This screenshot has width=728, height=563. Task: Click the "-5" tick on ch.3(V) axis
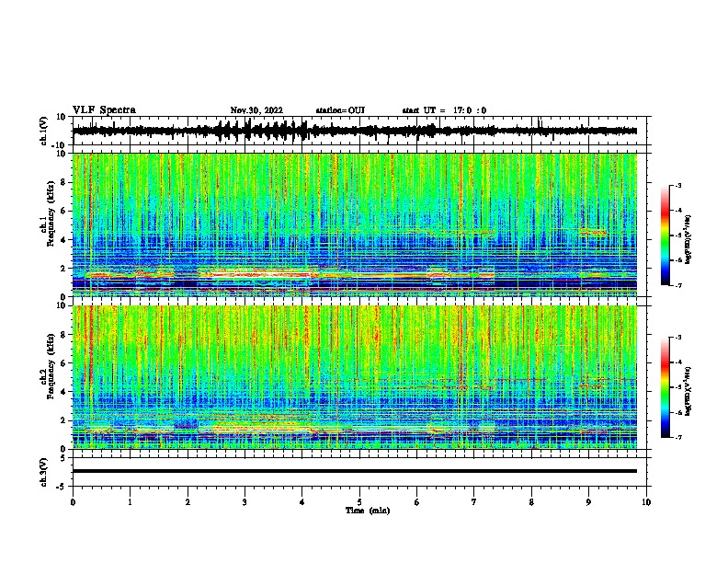pos(63,487)
